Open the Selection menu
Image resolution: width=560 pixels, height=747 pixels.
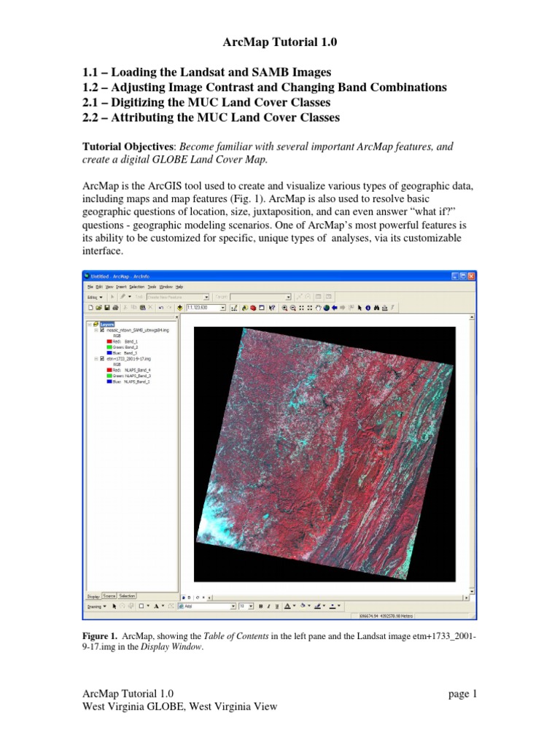point(136,287)
